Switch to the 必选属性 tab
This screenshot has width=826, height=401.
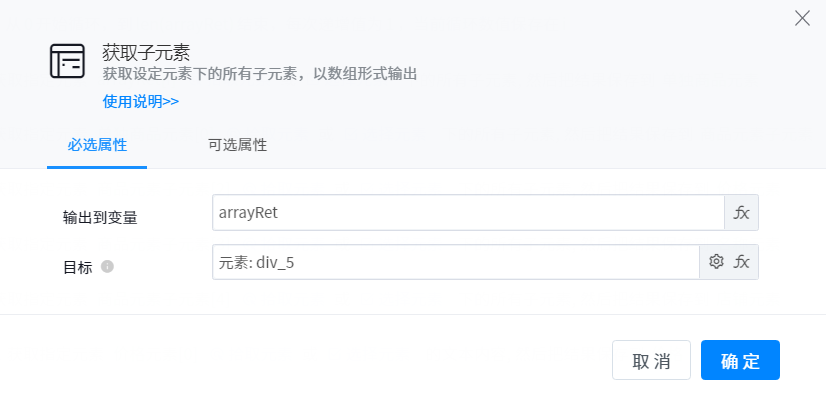tap(97, 144)
